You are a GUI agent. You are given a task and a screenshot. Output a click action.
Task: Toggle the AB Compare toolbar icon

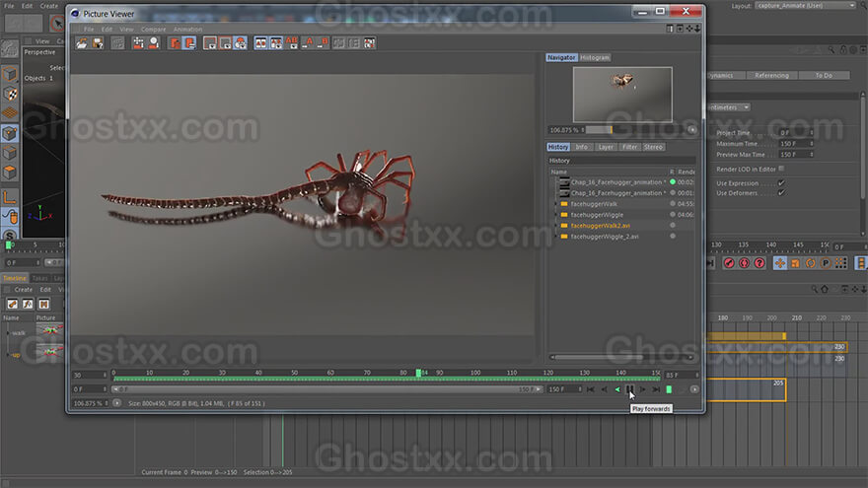coord(260,43)
